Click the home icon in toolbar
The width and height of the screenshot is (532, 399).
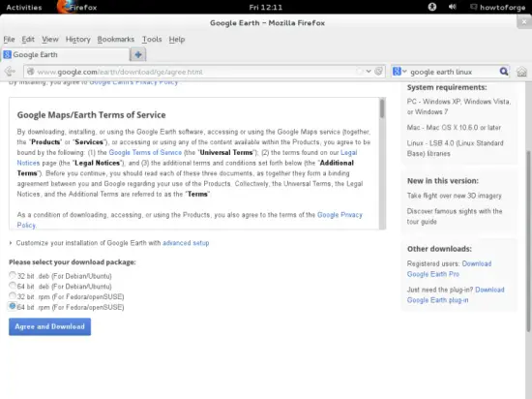coord(521,72)
